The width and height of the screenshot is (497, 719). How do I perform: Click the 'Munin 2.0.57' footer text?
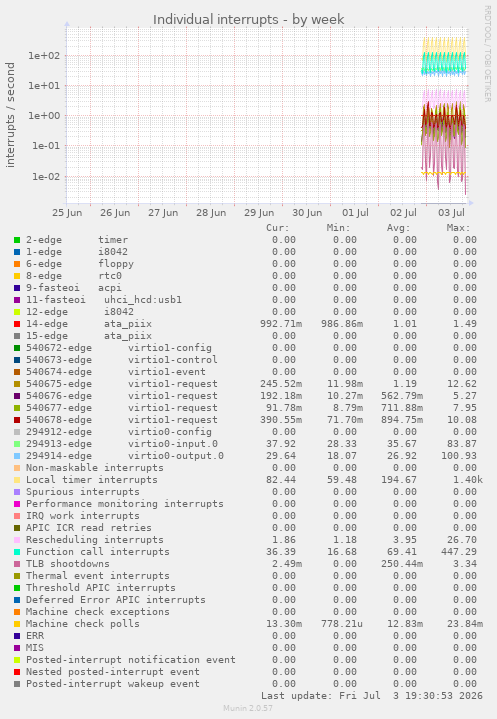click(248, 708)
